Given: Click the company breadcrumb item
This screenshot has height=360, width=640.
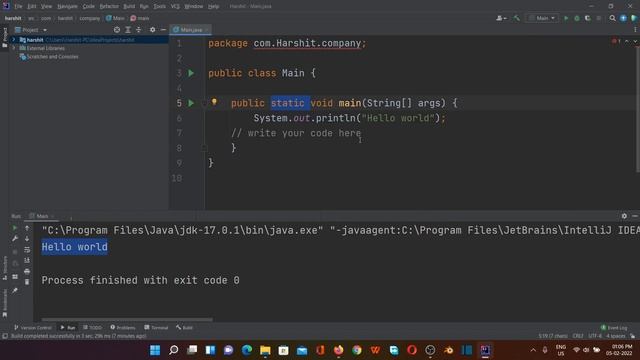Looking at the screenshot, I should 89,18.
